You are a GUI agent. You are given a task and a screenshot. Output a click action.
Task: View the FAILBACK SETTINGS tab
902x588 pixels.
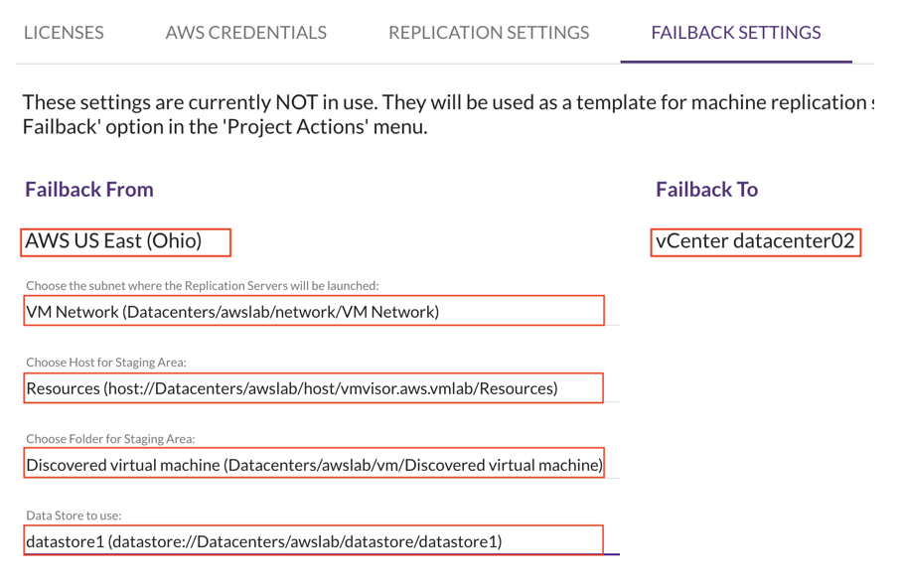[736, 32]
